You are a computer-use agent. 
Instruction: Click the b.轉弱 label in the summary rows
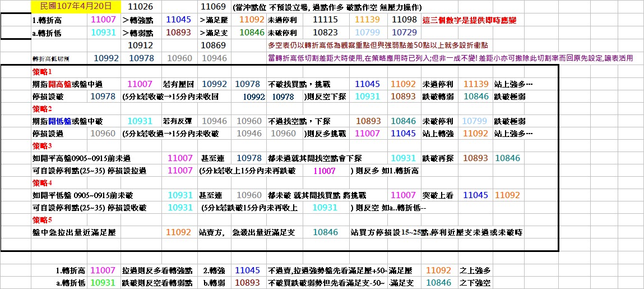(x=214, y=283)
